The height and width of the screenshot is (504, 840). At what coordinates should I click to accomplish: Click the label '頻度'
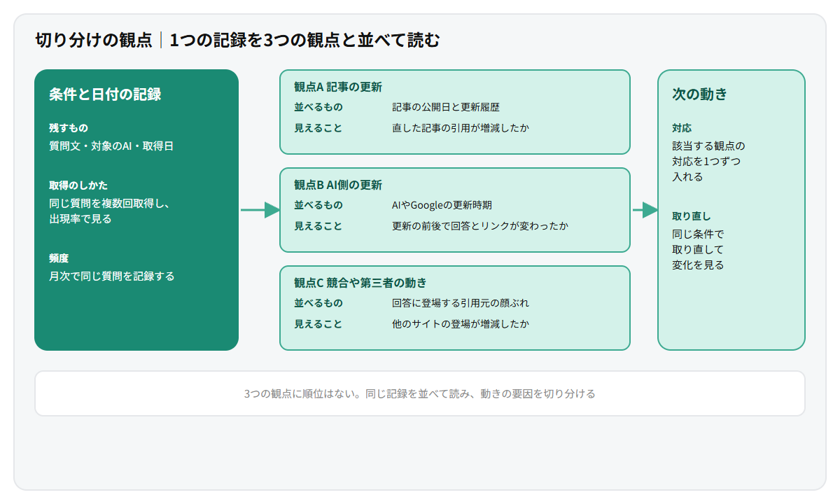[x=59, y=258]
